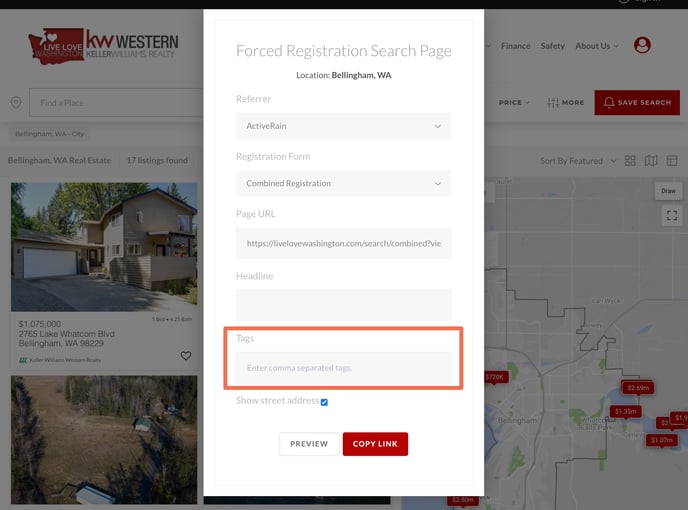Open the Referrer ActiveRain dropdown
The height and width of the screenshot is (510, 688).
click(x=344, y=126)
